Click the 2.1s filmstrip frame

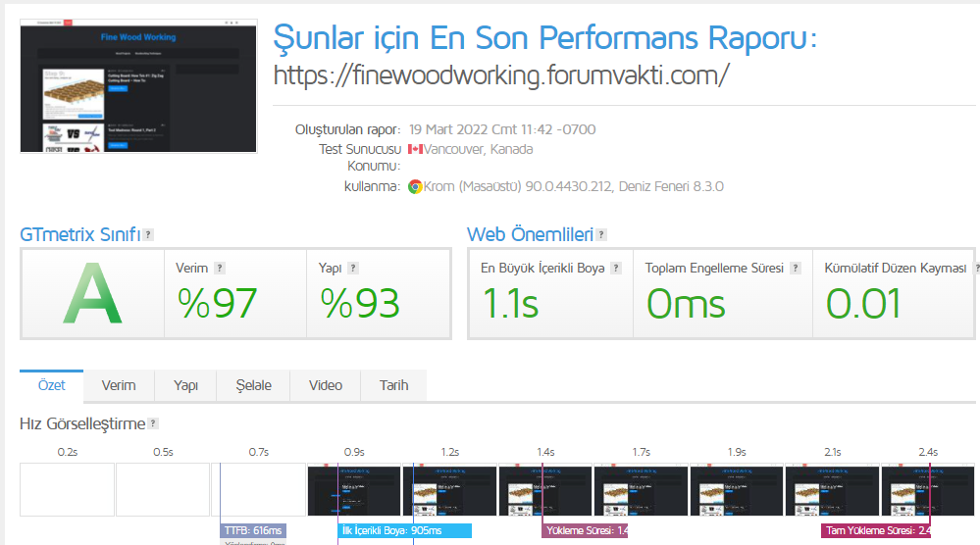tap(832, 489)
